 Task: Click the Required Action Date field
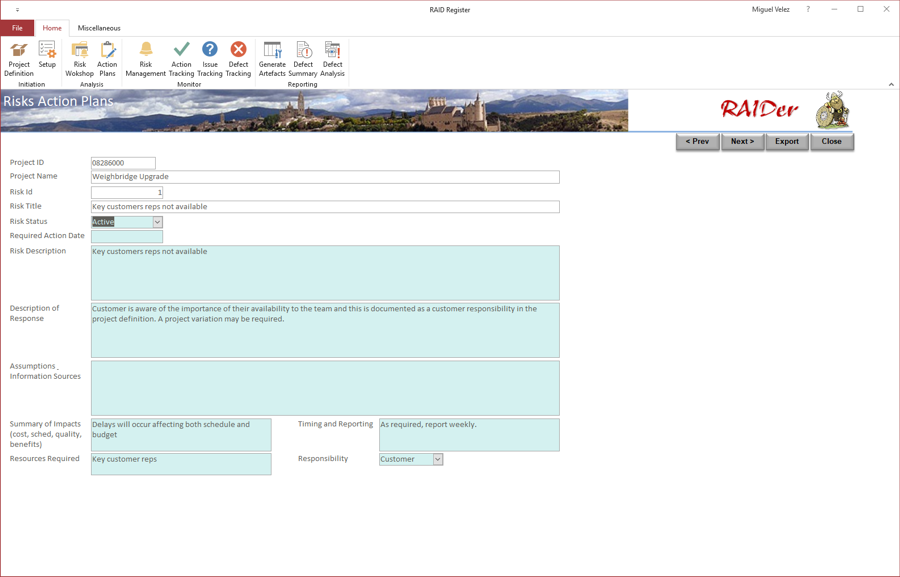[x=127, y=237]
